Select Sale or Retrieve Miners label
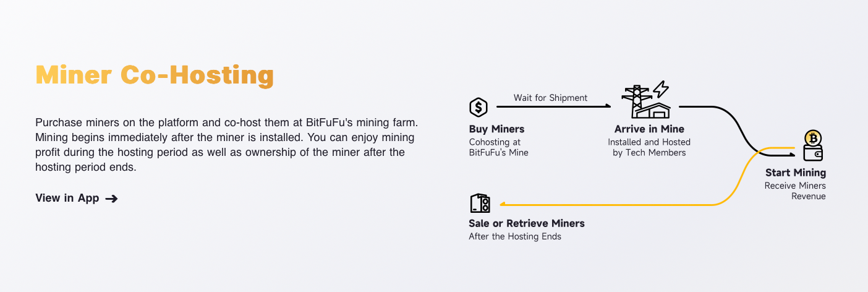Image resolution: width=868 pixels, height=292 pixels. (x=526, y=223)
